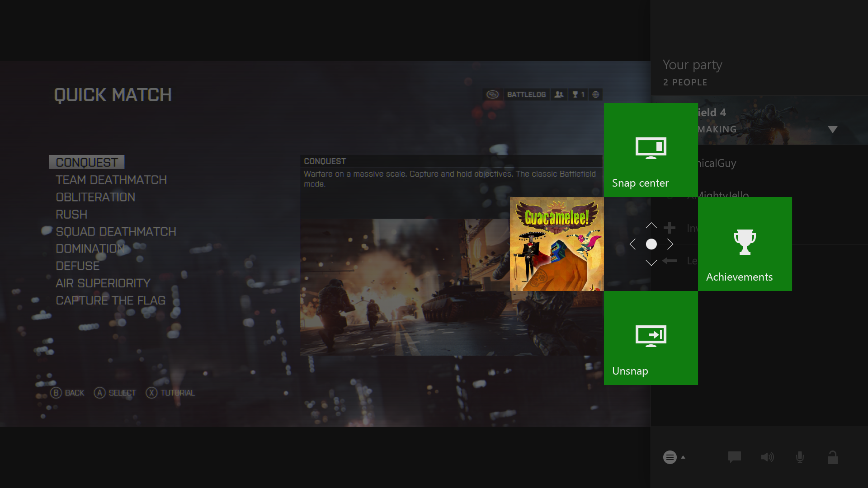Screen dimensions: 868x488
Task: Click the Tutorial button prompt
Action: [170, 393]
